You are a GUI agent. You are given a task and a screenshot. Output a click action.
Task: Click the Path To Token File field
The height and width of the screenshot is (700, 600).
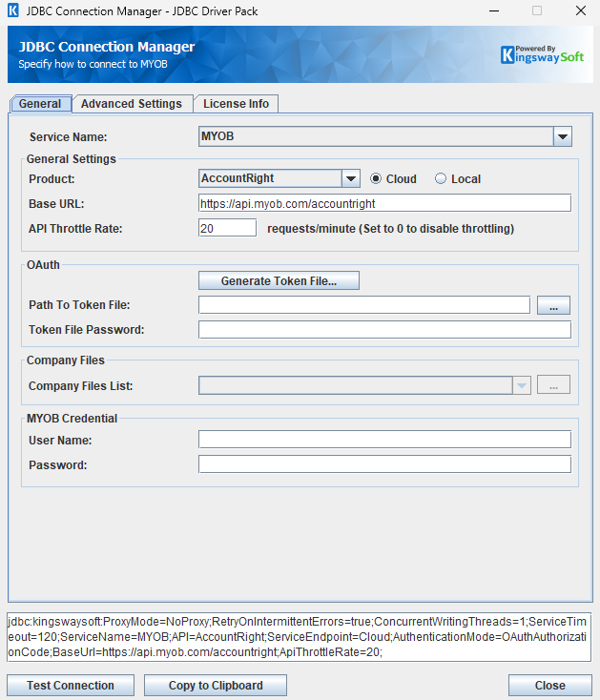[x=364, y=305]
